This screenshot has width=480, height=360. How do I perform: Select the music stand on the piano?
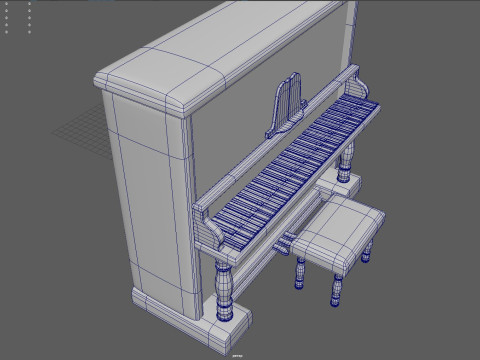pos(286,105)
